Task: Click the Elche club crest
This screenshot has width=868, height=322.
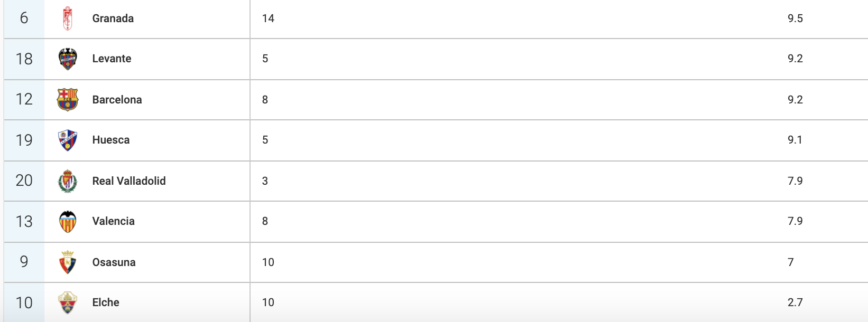Action: click(x=67, y=302)
